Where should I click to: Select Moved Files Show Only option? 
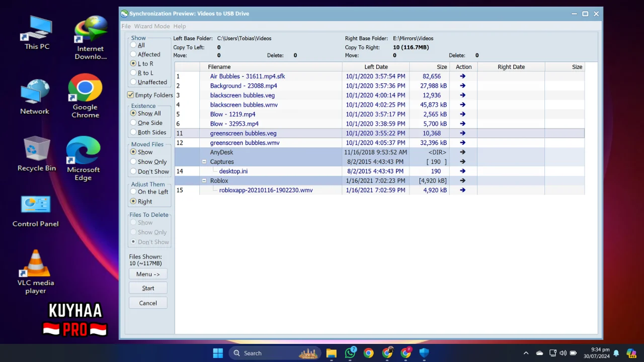[x=133, y=162]
